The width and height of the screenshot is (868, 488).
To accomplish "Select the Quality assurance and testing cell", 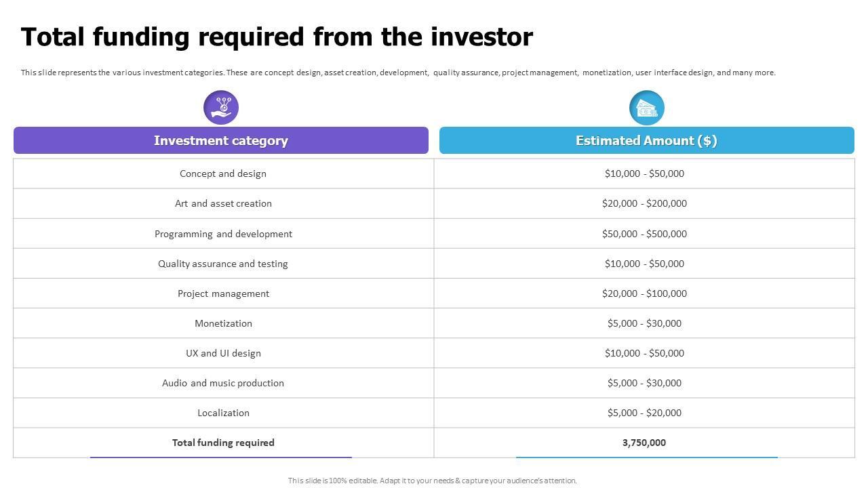I will [223, 264].
